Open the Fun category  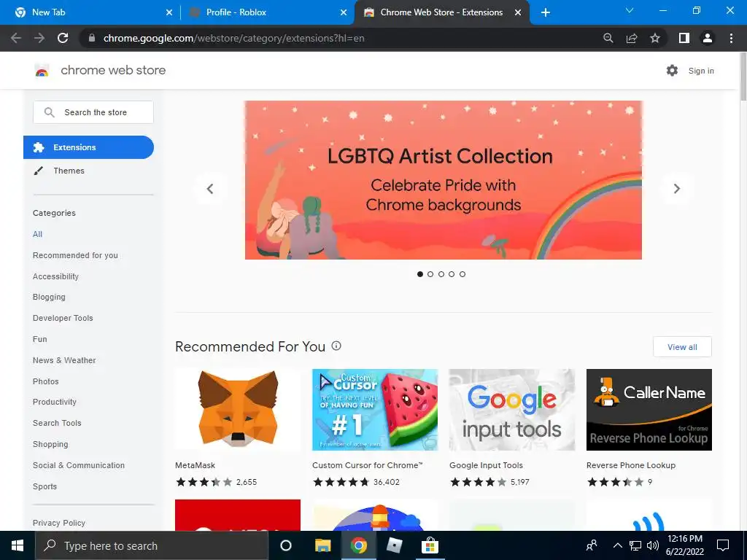point(40,339)
